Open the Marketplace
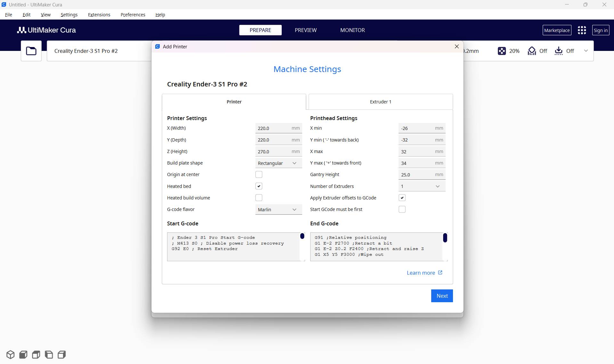This screenshot has width=614, height=364. (x=557, y=30)
